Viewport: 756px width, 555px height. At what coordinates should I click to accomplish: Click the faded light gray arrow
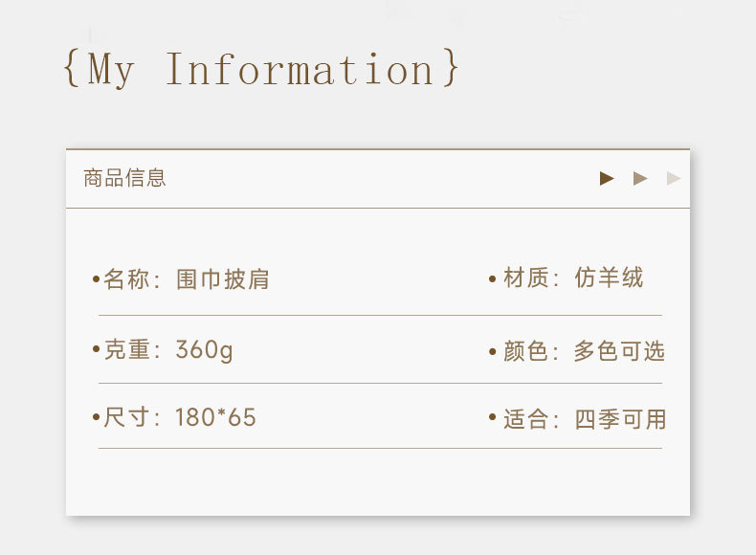tap(674, 178)
